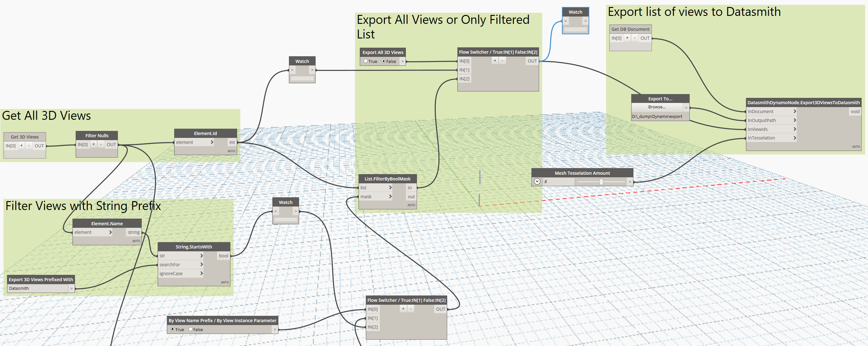Click the Browse... button in the Export To node
The height and width of the screenshot is (346, 868).
(x=657, y=107)
